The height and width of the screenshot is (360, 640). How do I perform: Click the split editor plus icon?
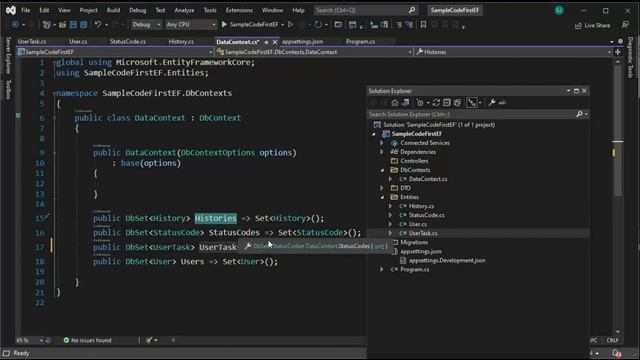point(618,52)
